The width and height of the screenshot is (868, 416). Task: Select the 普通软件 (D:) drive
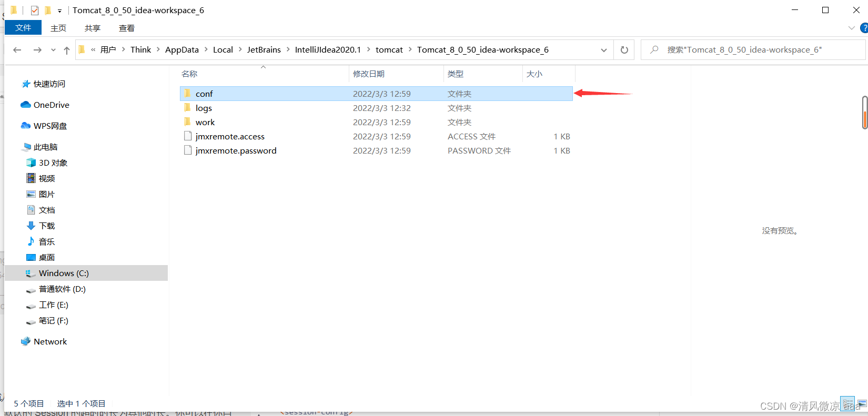coord(62,289)
